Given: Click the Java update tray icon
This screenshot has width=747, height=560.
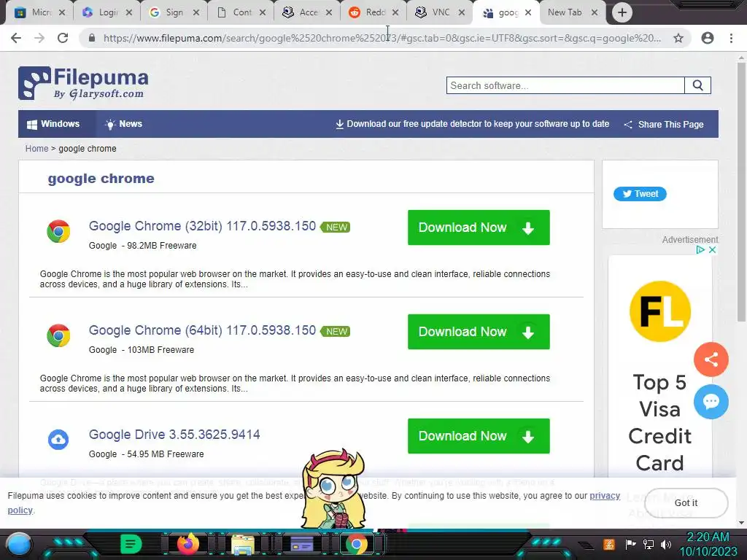Looking at the screenshot, I should (609, 544).
